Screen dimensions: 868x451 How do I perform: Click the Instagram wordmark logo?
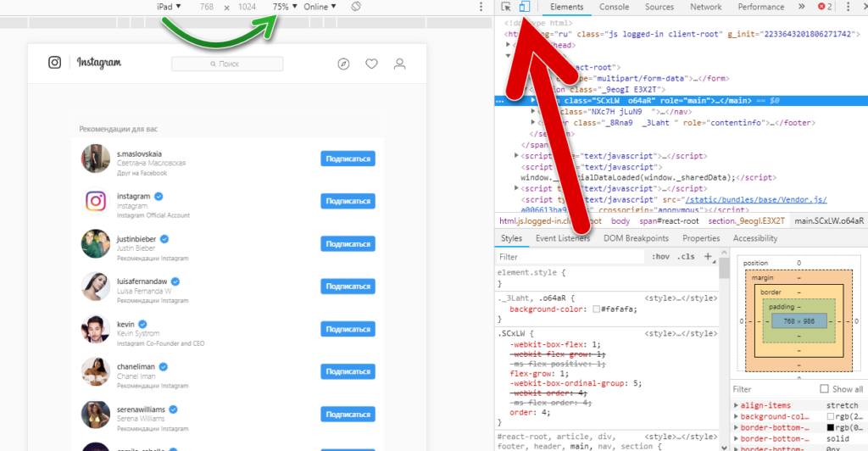pyautogui.click(x=98, y=63)
